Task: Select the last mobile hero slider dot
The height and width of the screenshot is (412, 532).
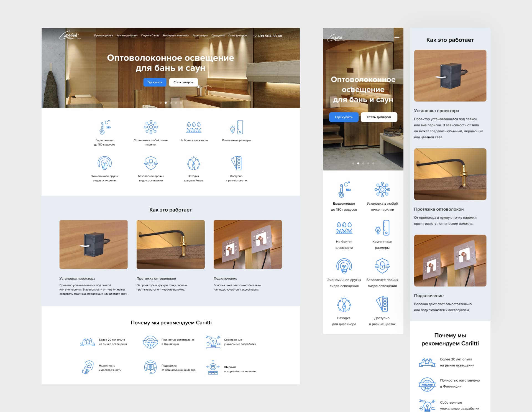Action: tap(373, 164)
